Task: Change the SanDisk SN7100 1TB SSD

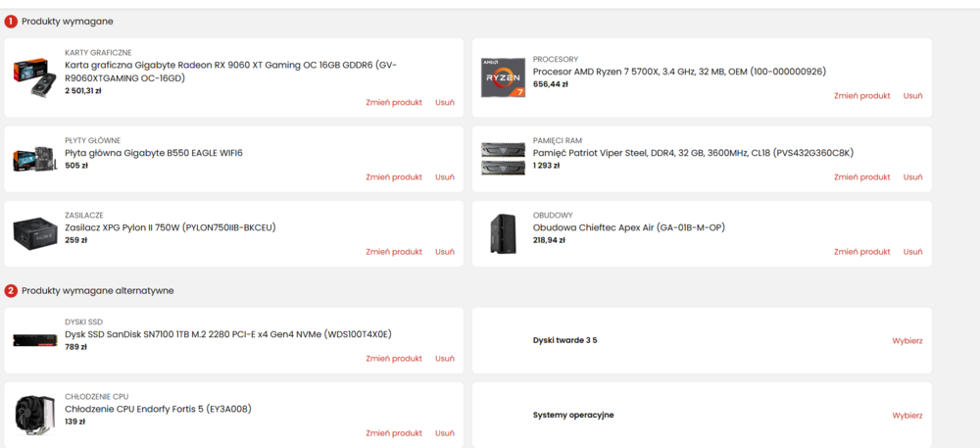Action: coord(394,359)
